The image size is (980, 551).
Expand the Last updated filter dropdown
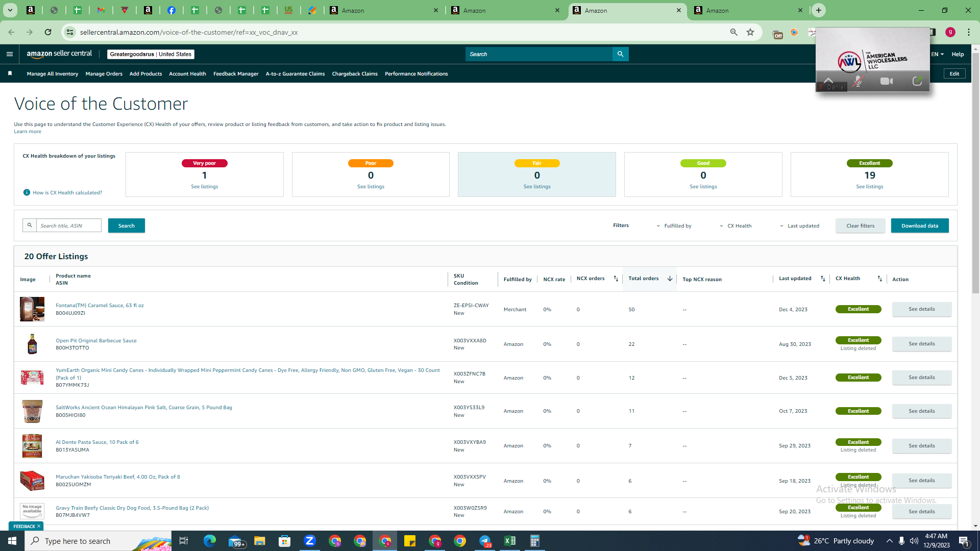(x=799, y=226)
